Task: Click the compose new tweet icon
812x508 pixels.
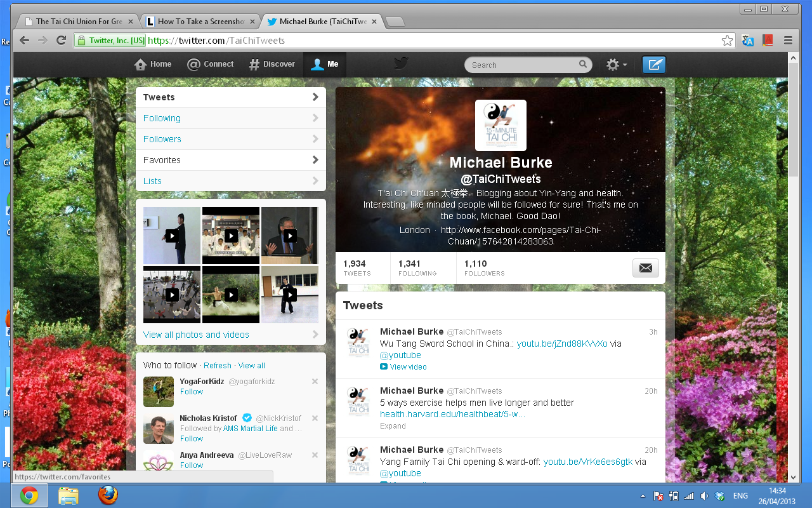Action: [x=654, y=65]
